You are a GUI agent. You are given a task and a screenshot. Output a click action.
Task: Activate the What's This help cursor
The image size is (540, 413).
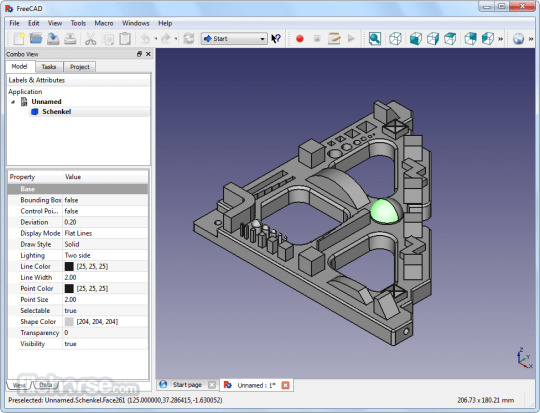(x=276, y=38)
